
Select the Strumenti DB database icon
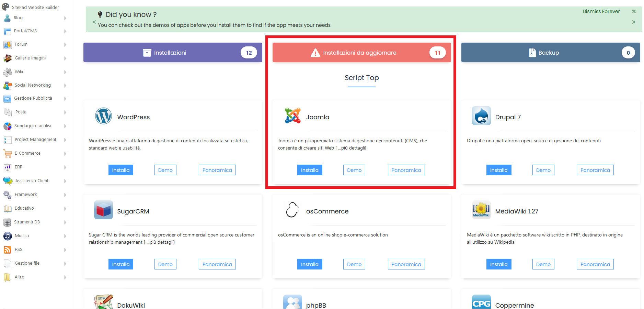[x=7, y=222]
